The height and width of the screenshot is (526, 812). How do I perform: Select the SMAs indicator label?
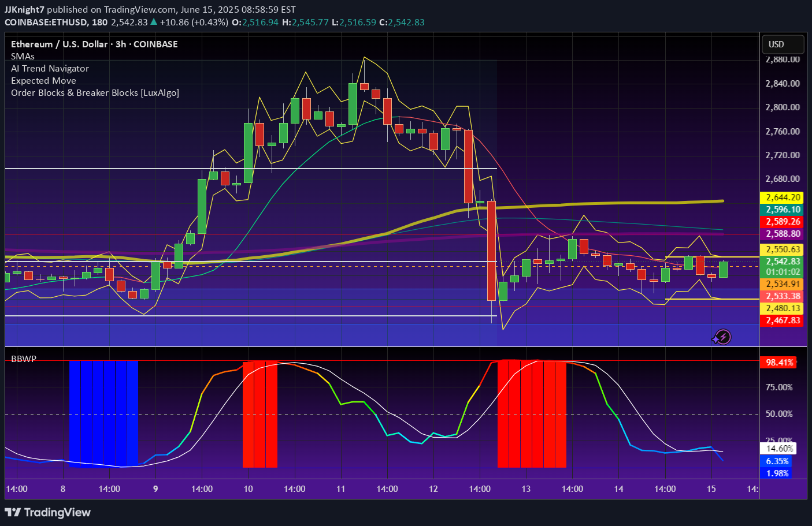[x=23, y=56]
